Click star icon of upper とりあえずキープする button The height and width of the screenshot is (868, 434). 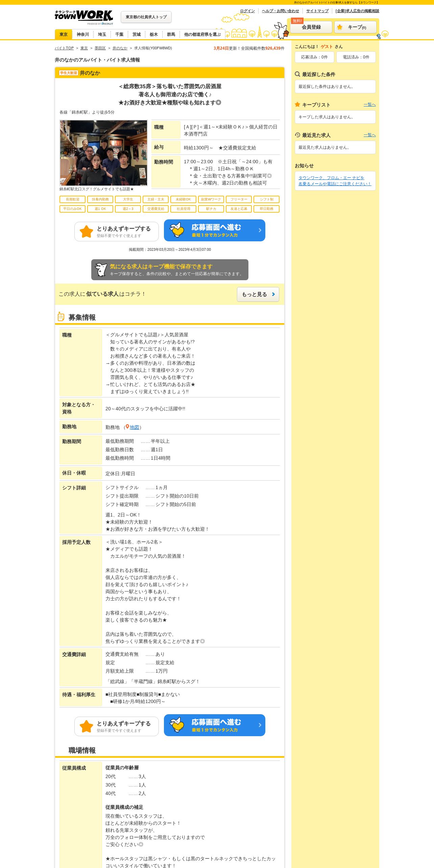pyautogui.click(x=86, y=232)
